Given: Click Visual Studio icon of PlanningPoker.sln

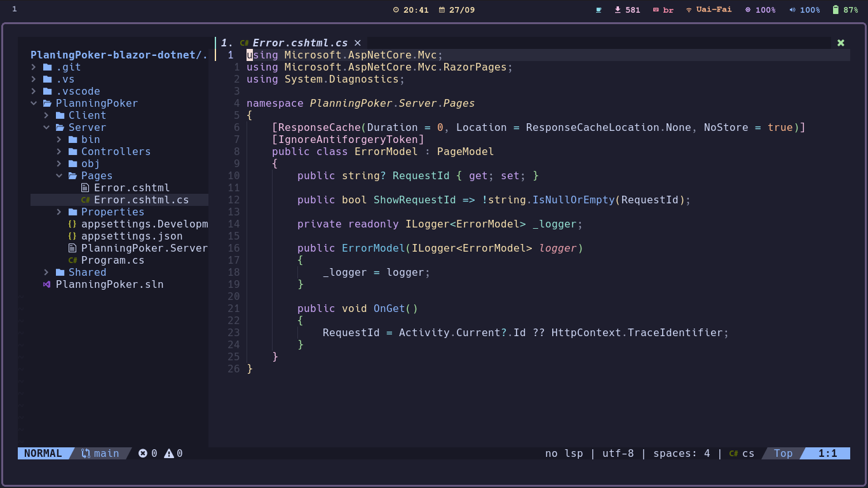Looking at the screenshot, I should [x=46, y=285].
